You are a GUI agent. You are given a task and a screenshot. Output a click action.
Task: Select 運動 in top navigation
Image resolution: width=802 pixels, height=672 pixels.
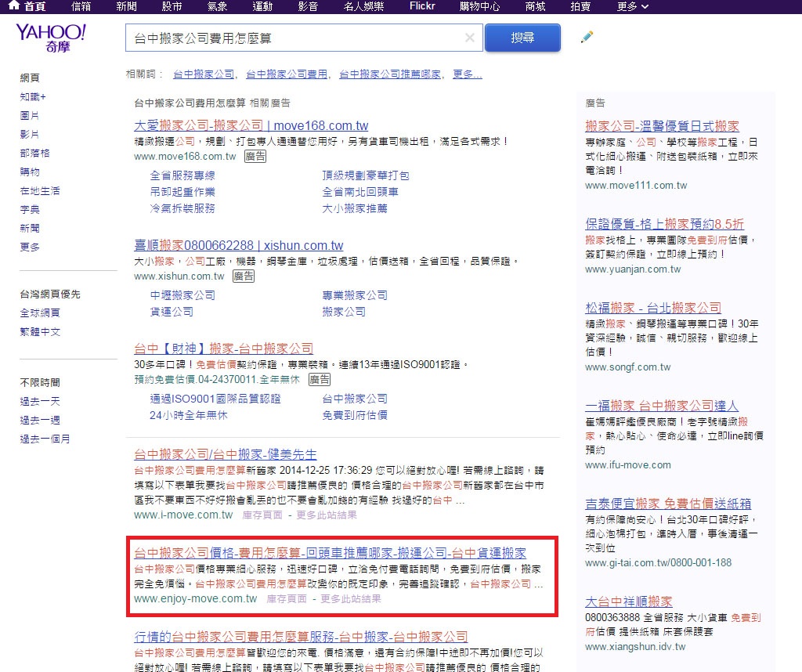262,6
